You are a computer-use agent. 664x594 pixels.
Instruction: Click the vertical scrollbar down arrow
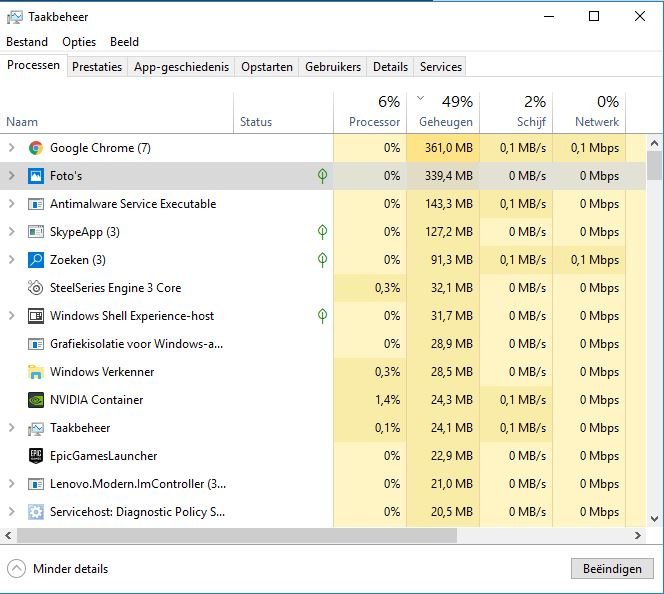[654, 519]
